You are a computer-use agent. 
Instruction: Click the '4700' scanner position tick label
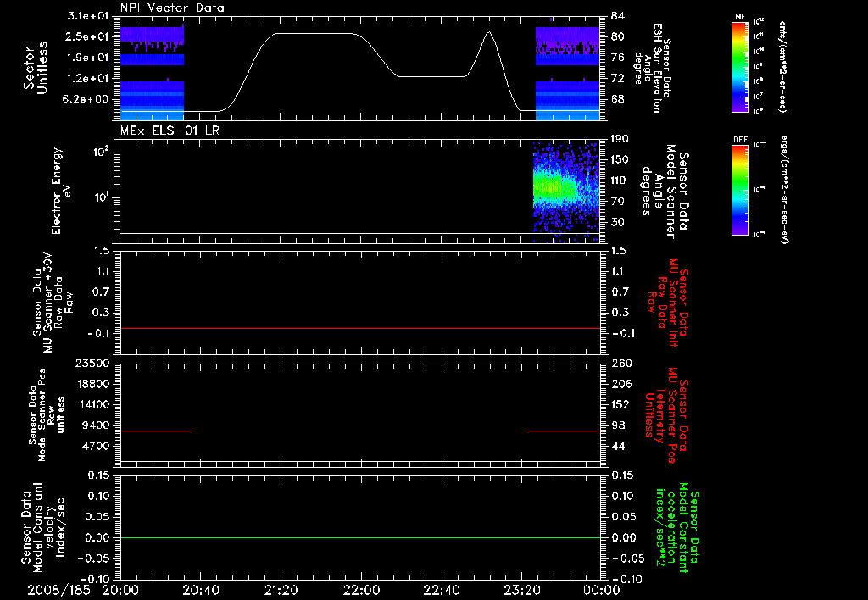(95, 446)
